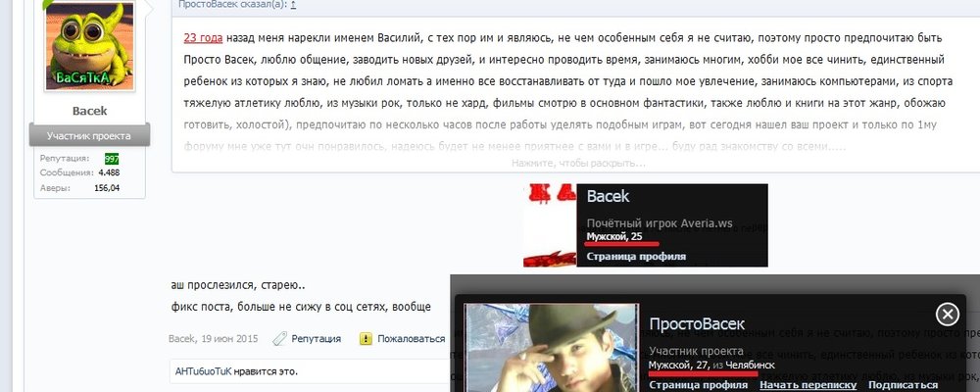Image resolution: width=980 pixels, height=392 pixels.
Task: Click the Репутация paperclip icon under the post
Action: [x=279, y=339]
